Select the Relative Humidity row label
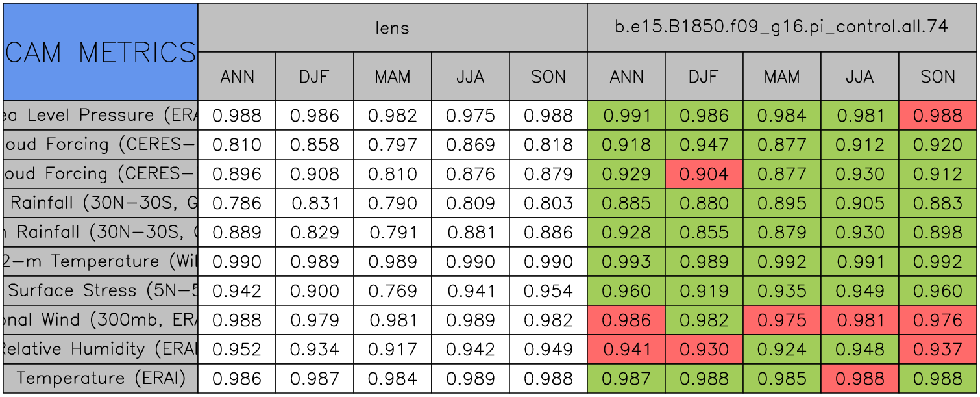 click(101, 350)
